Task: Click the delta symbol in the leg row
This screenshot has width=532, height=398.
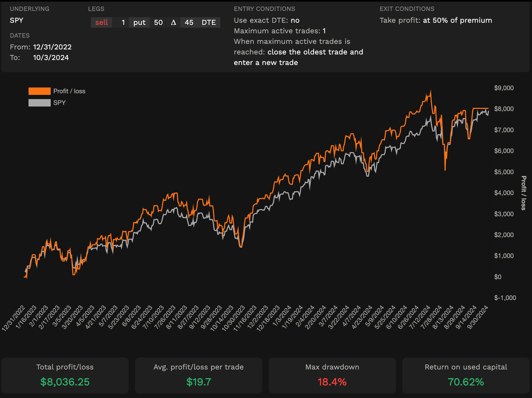Action: click(173, 22)
